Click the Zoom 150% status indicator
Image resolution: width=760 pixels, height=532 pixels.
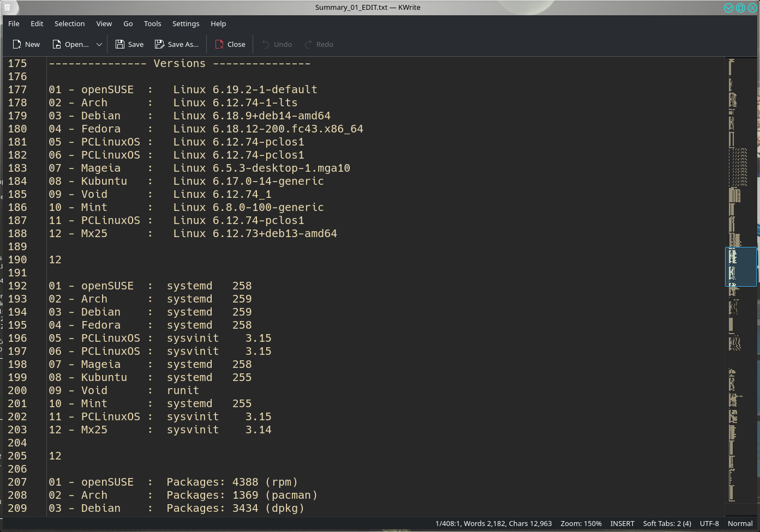point(581,523)
